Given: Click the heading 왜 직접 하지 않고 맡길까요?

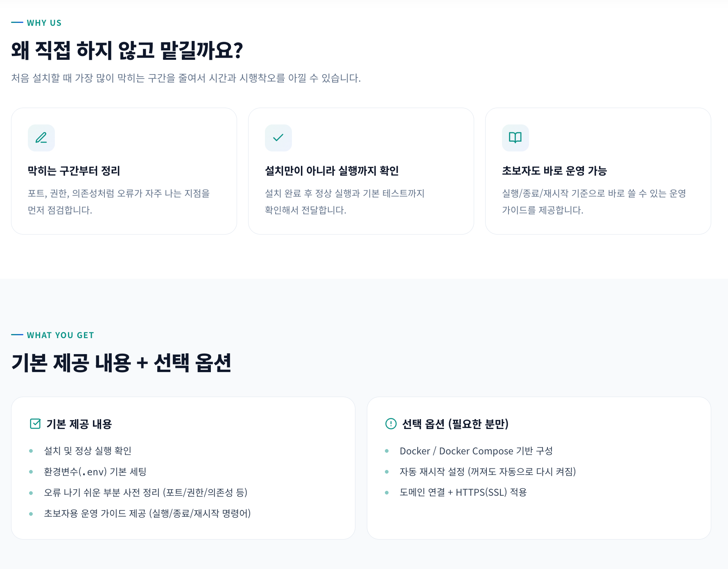Looking at the screenshot, I should click(127, 51).
